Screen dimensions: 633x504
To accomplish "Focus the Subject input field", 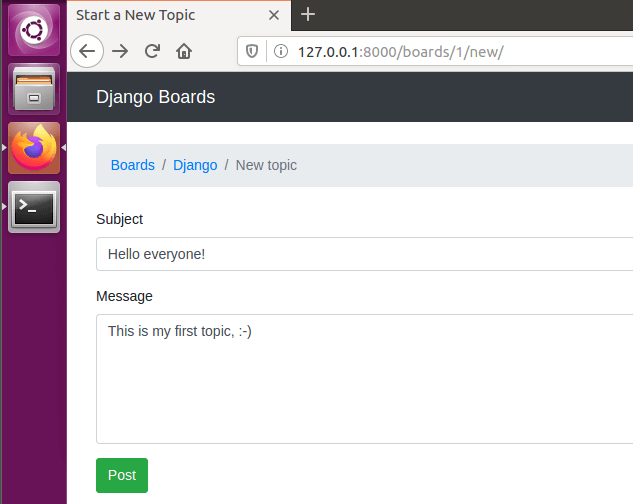I will tap(365, 254).
